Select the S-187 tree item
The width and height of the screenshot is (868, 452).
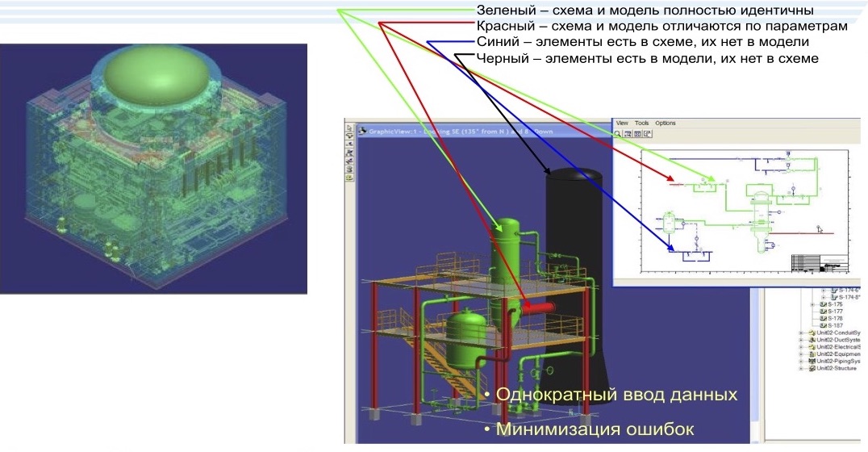click(x=836, y=325)
